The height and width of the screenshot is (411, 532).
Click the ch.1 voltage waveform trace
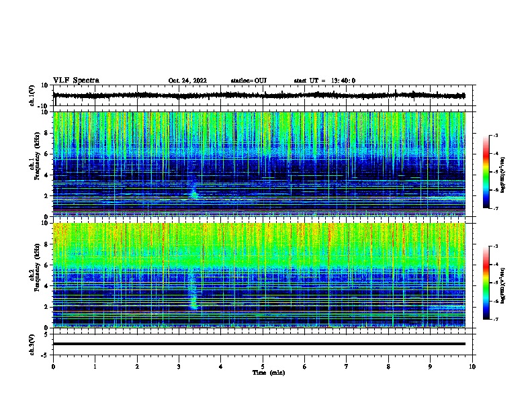(x=259, y=95)
